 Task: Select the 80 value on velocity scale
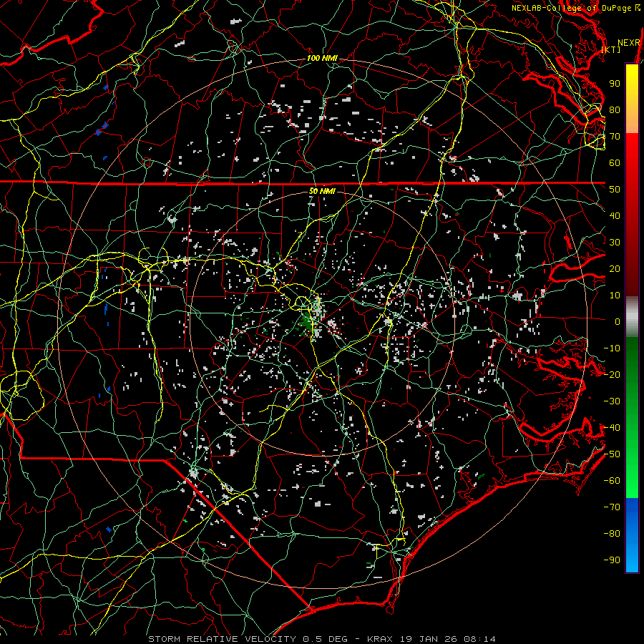[x=615, y=110]
